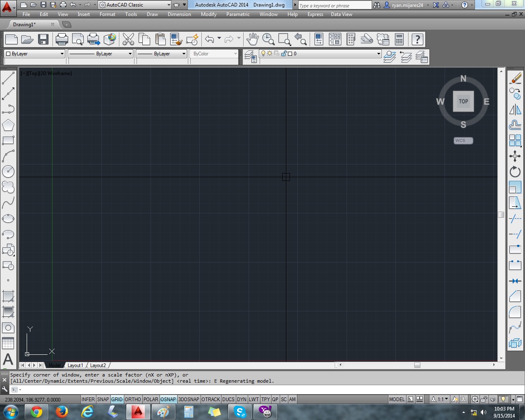Click TOP face on the ViewCube
The image size is (525, 420).
[463, 101]
